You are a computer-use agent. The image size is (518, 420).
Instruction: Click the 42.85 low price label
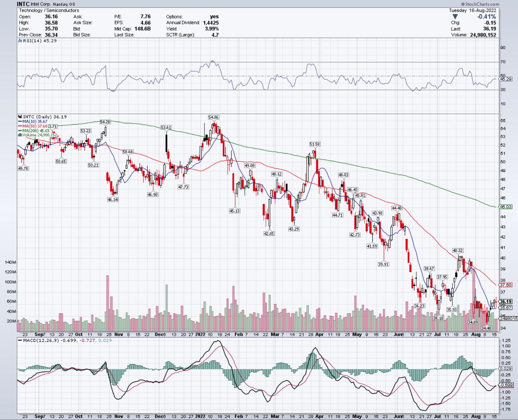click(269, 234)
